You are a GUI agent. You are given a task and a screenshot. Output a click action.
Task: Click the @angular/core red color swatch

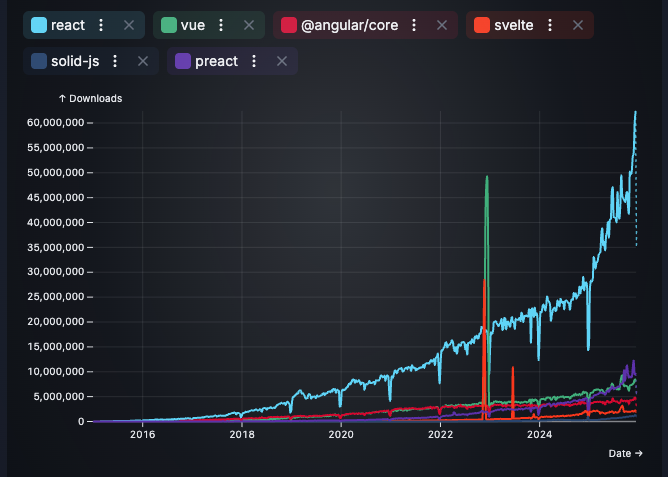[x=289, y=25]
